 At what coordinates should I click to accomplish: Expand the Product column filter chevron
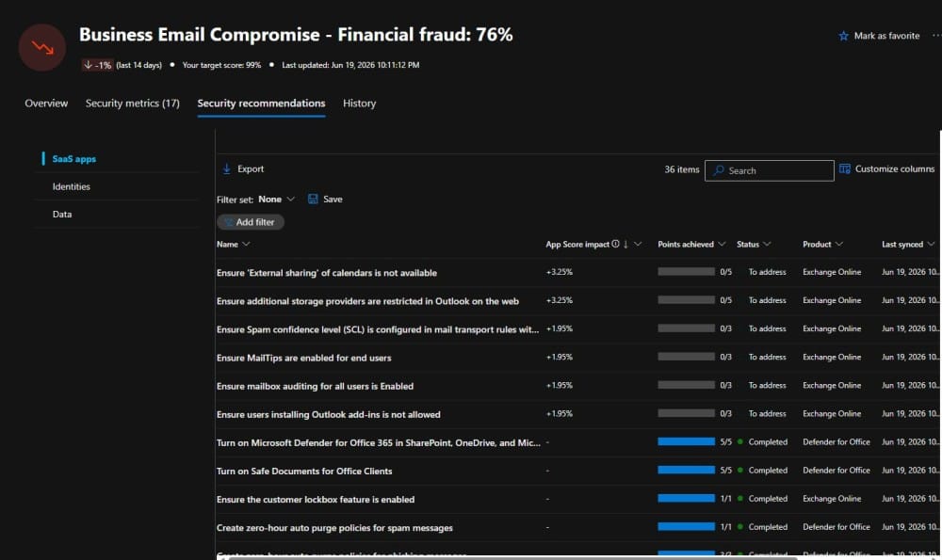[x=839, y=244]
